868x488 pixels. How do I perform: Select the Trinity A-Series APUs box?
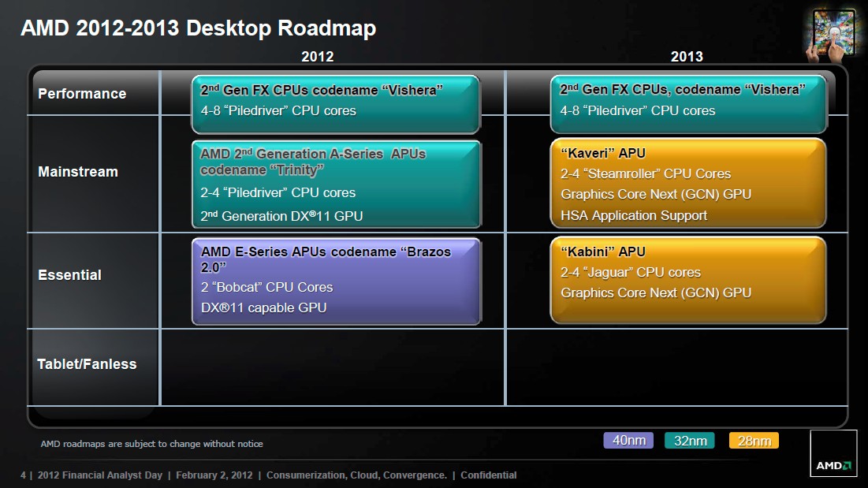coord(336,184)
